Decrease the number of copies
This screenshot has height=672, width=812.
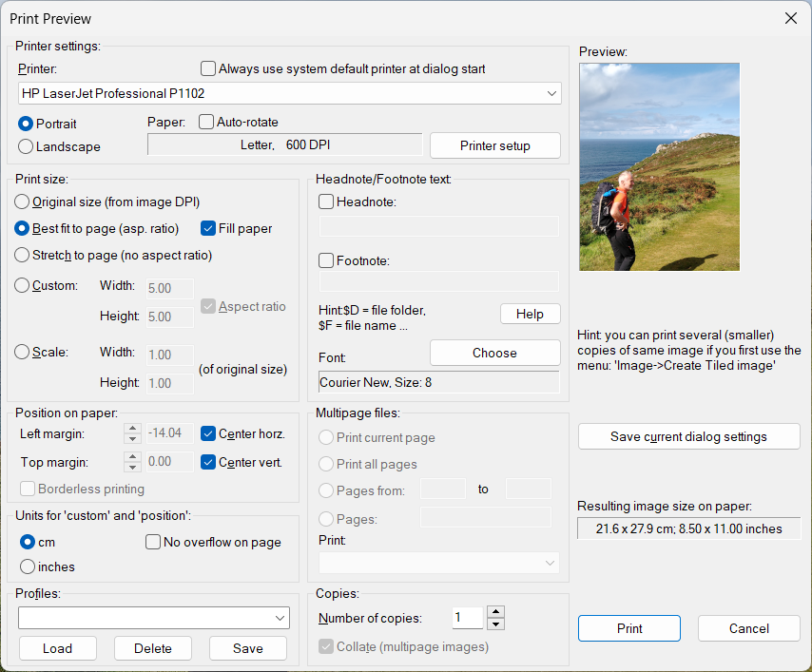495,624
